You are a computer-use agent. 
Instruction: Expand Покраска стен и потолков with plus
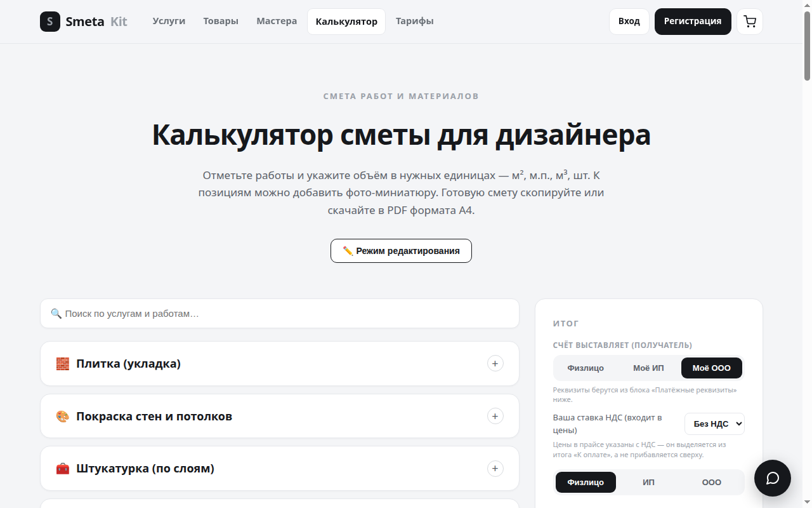(x=495, y=416)
